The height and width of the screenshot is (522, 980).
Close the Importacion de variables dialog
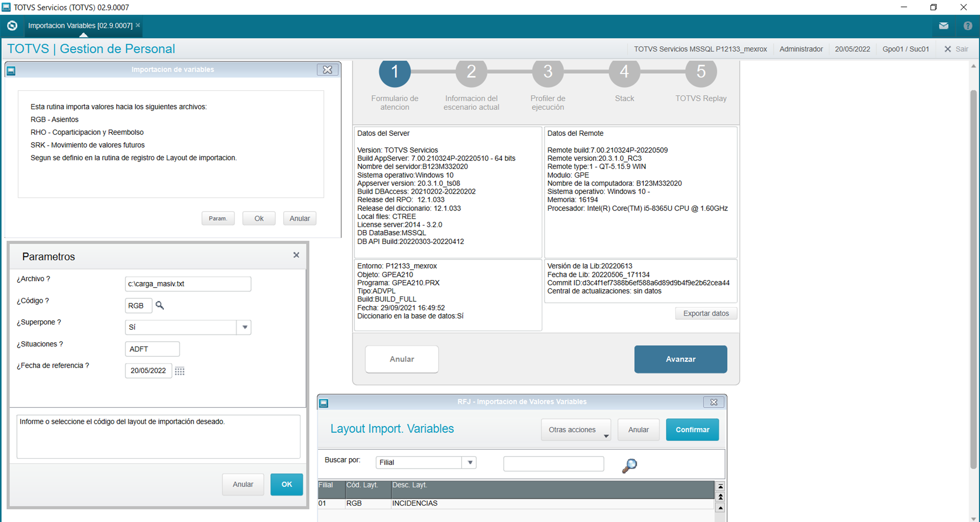coord(328,70)
